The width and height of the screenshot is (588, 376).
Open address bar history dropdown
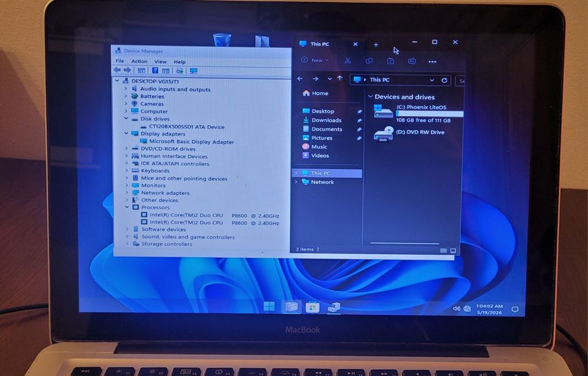coord(432,80)
